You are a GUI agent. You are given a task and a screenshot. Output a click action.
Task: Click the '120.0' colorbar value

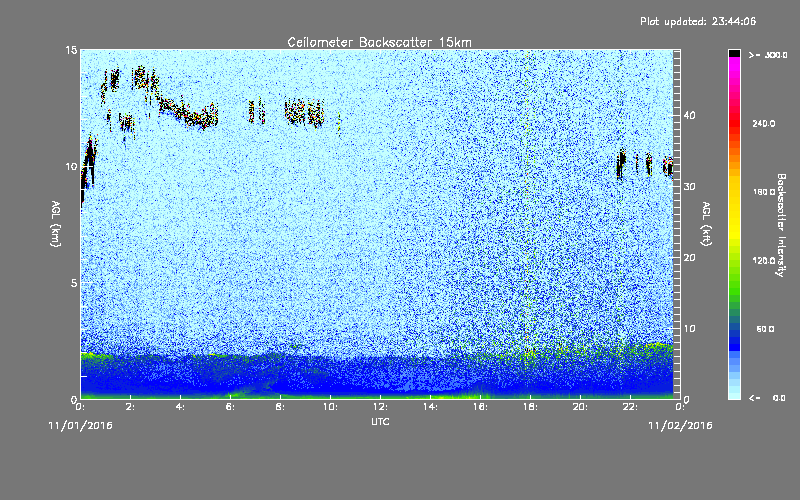764,261
